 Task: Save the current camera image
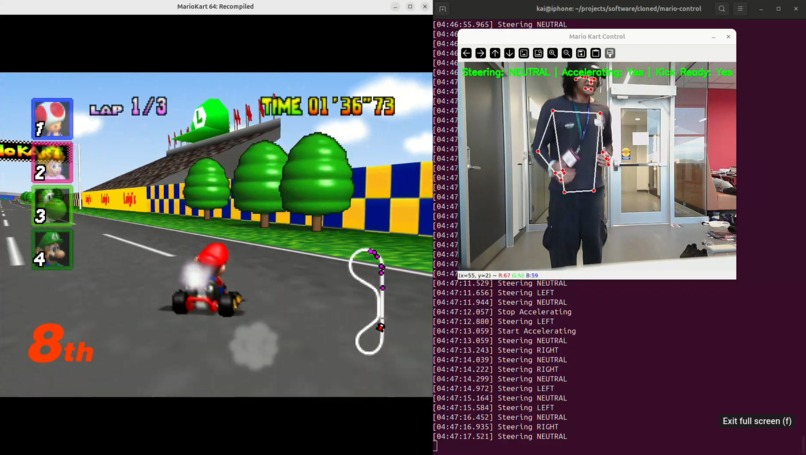tap(581, 53)
